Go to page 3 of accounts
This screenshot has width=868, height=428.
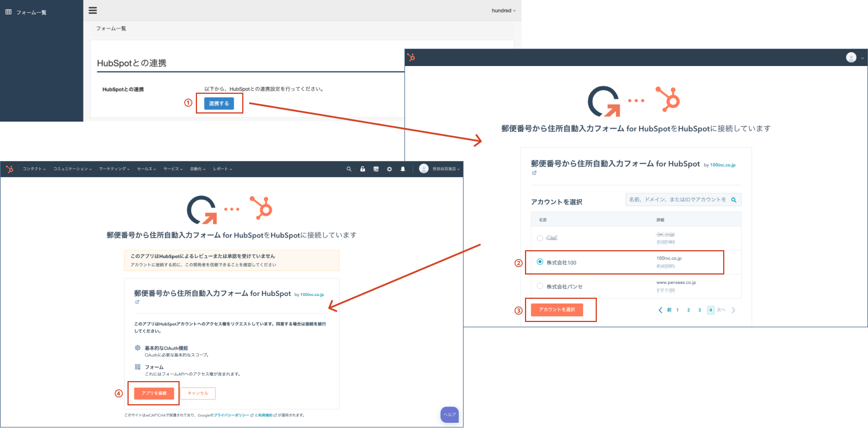pyautogui.click(x=699, y=310)
